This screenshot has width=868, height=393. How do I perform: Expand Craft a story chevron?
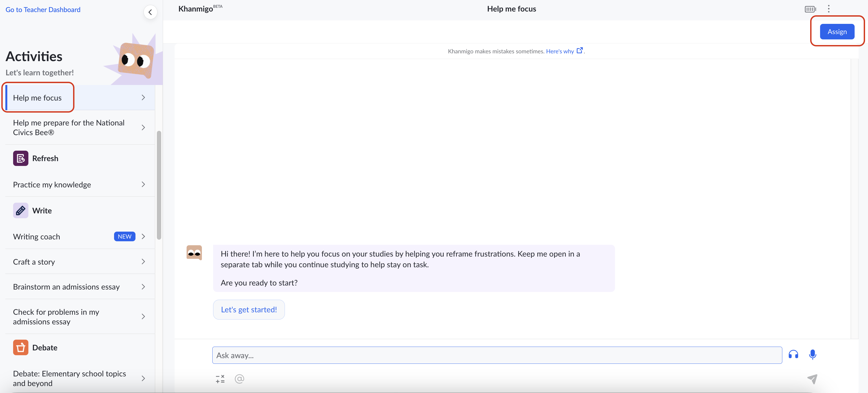143,261
